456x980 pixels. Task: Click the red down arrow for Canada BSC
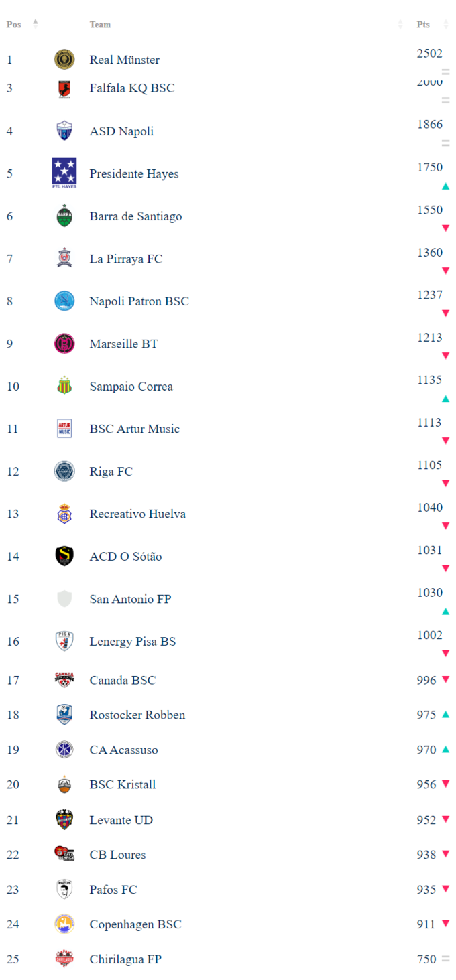445,680
